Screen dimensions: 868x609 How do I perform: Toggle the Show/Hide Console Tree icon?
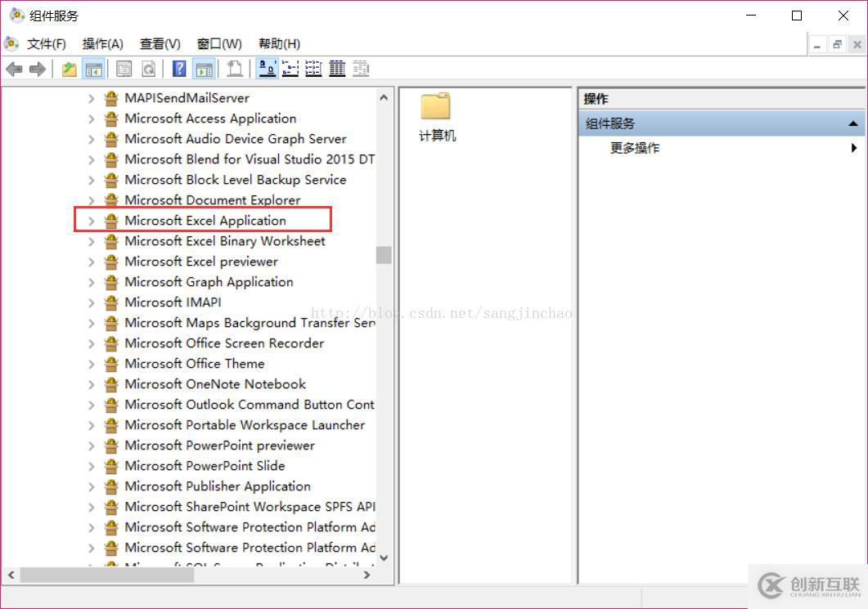click(93, 69)
